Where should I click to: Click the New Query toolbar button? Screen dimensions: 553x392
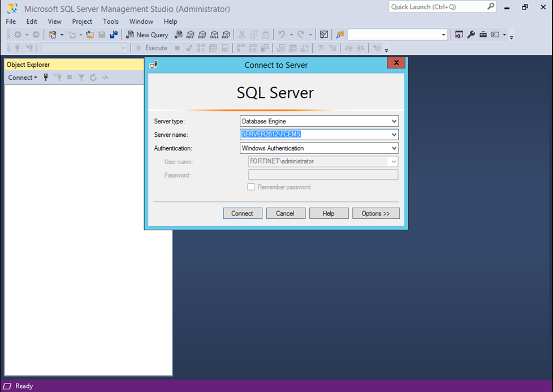147,35
